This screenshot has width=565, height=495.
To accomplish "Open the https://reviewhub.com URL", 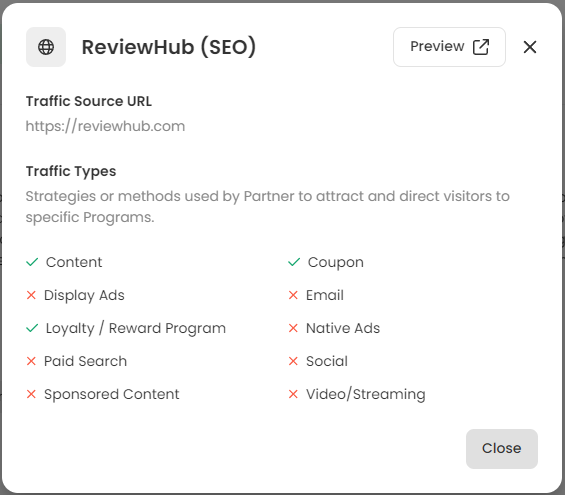I will [105, 126].
